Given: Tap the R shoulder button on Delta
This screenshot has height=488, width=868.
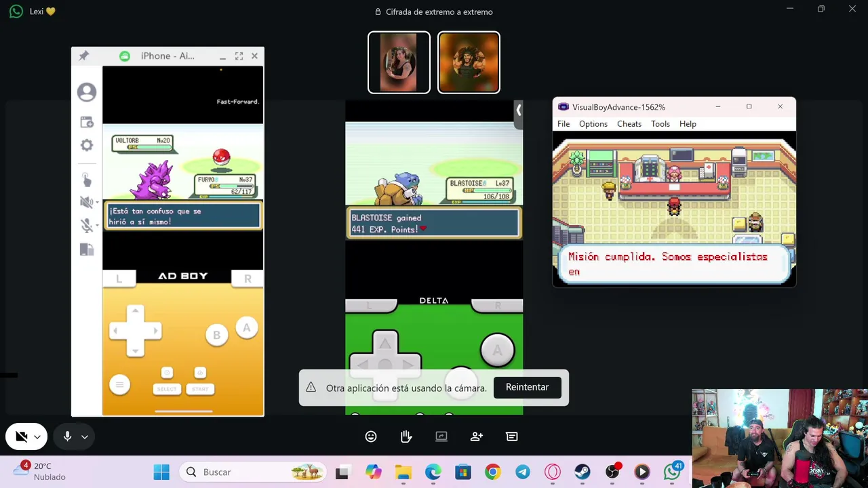Looking at the screenshot, I should 497,306.
